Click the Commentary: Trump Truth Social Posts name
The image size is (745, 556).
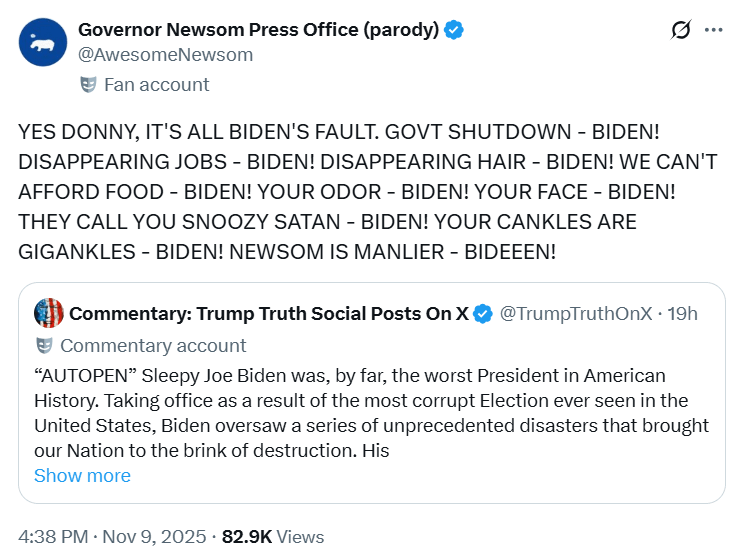click(268, 314)
